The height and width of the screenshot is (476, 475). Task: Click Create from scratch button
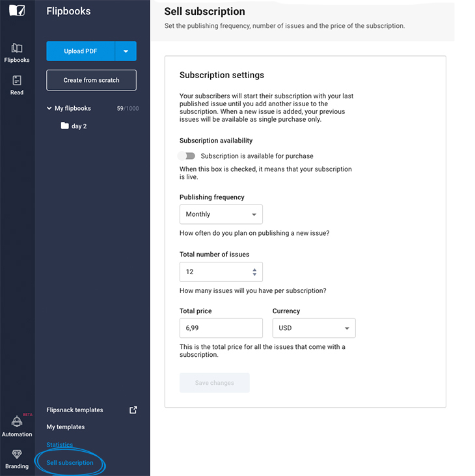pyautogui.click(x=91, y=80)
